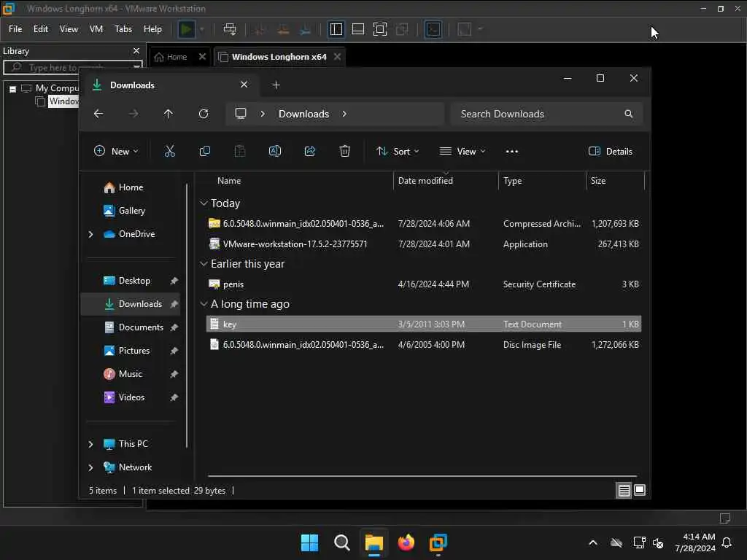Image resolution: width=747 pixels, height=560 pixels.
Task: Open VMware Help menu
Action: (x=152, y=29)
